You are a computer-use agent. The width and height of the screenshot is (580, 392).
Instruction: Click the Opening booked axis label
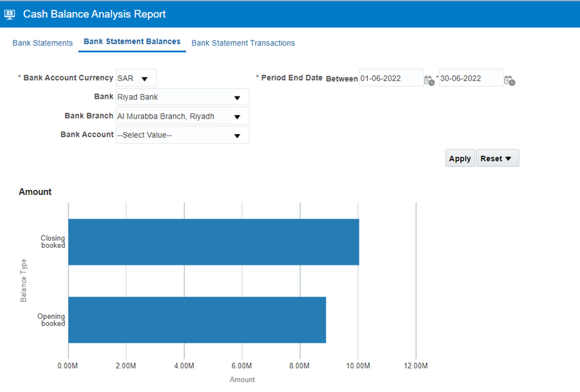click(51, 320)
